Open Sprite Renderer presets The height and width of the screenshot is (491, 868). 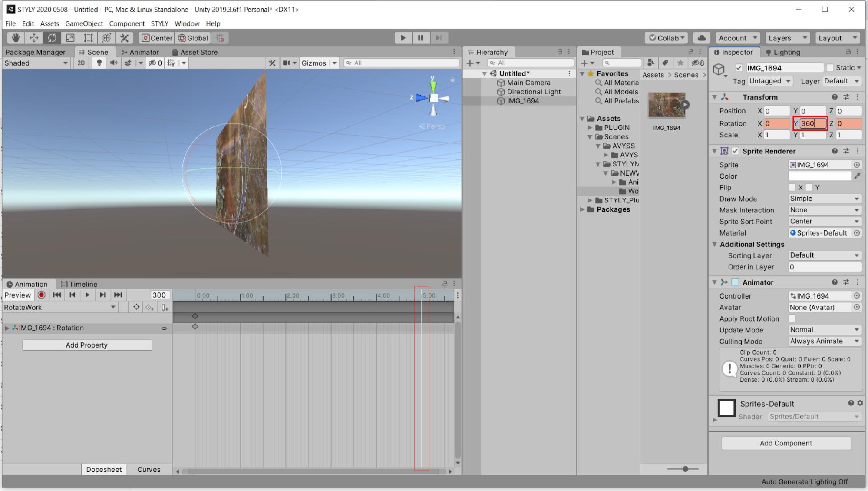coord(846,151)
